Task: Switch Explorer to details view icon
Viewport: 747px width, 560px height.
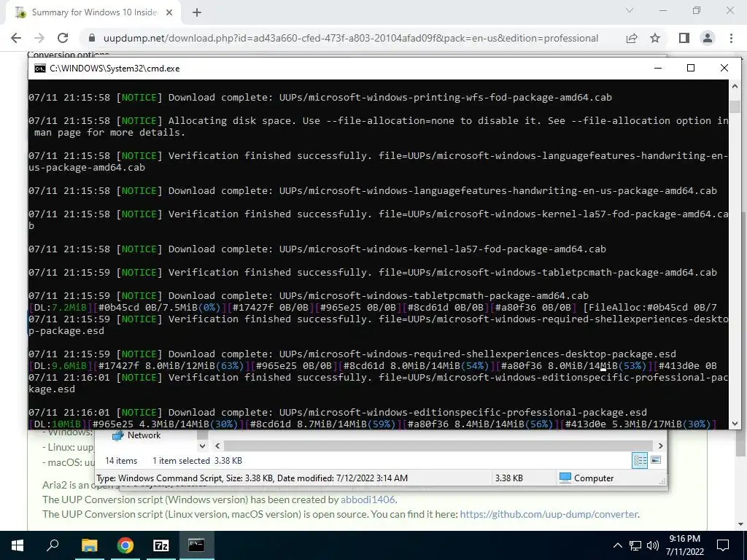Action: [x=640, y=460]
